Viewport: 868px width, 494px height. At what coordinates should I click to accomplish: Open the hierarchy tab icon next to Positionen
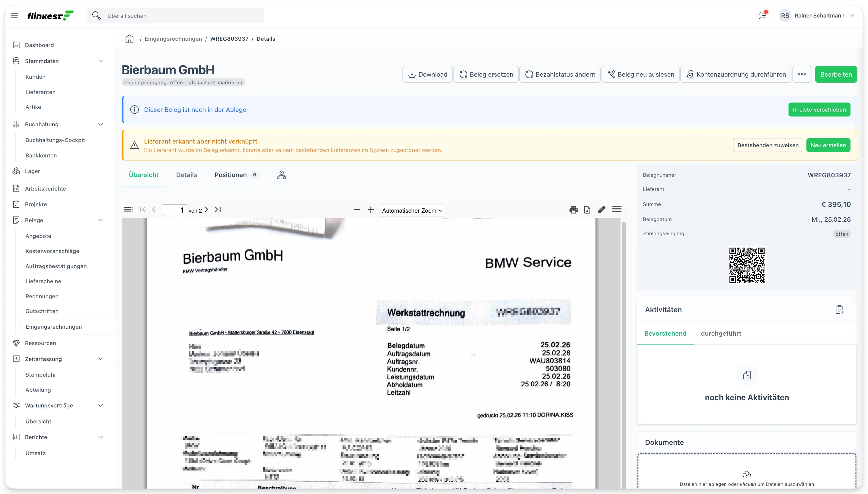pyautogui.click(x=281, y=175)
